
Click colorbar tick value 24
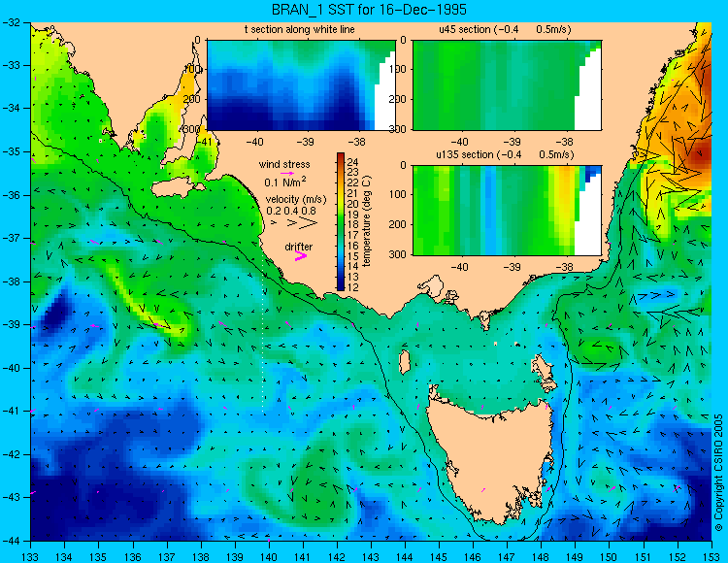coord(352,162)
